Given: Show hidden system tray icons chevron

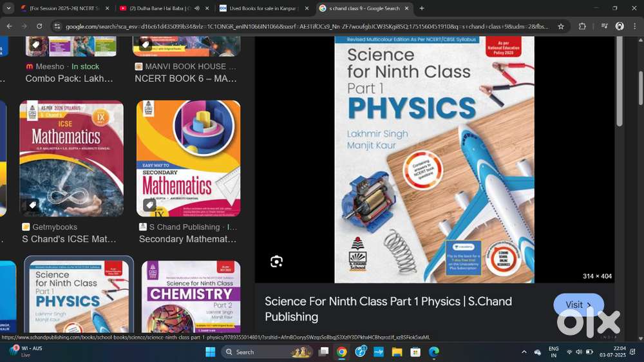Looking at the screenshot, I should (524, 352).
